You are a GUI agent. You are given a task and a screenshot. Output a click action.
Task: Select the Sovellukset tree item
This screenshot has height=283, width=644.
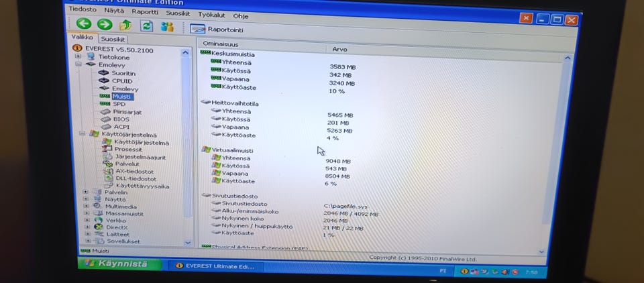123,241
